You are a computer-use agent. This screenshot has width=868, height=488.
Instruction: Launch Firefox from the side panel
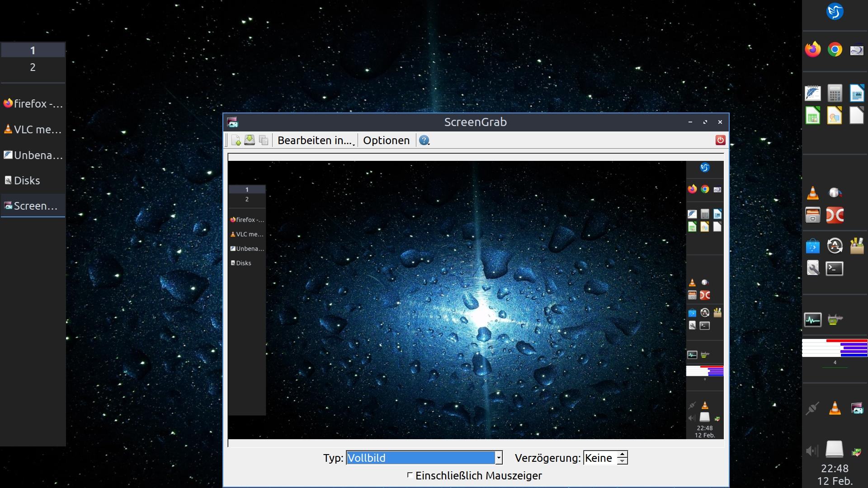(x=812, y=49)
